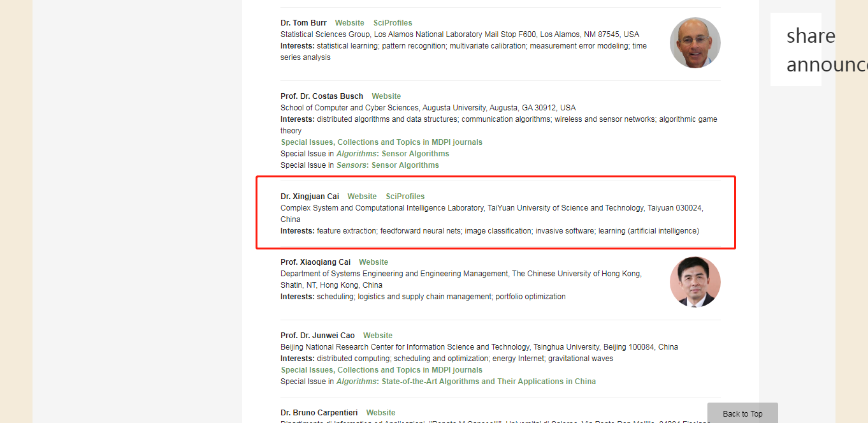Click Prof. Xiaoqiang Cai's profile photo
The image size is (868, 423).
695,282
